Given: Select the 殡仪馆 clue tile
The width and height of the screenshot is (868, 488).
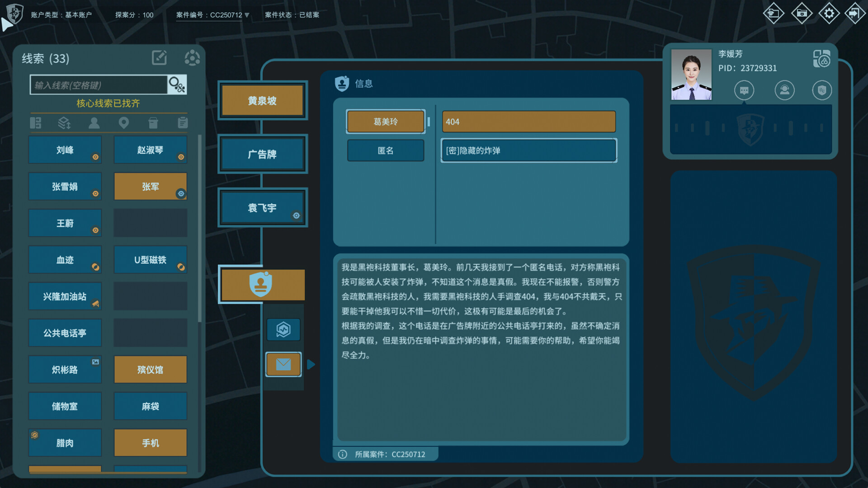Looking at the screenshot, I should [150, 369].
